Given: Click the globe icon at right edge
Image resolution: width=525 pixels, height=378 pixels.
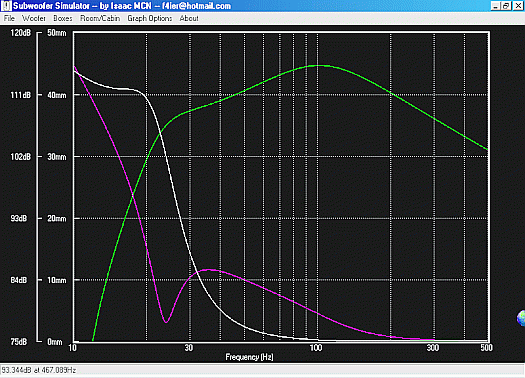Looking at the screenshot, I should click(521, 318).
